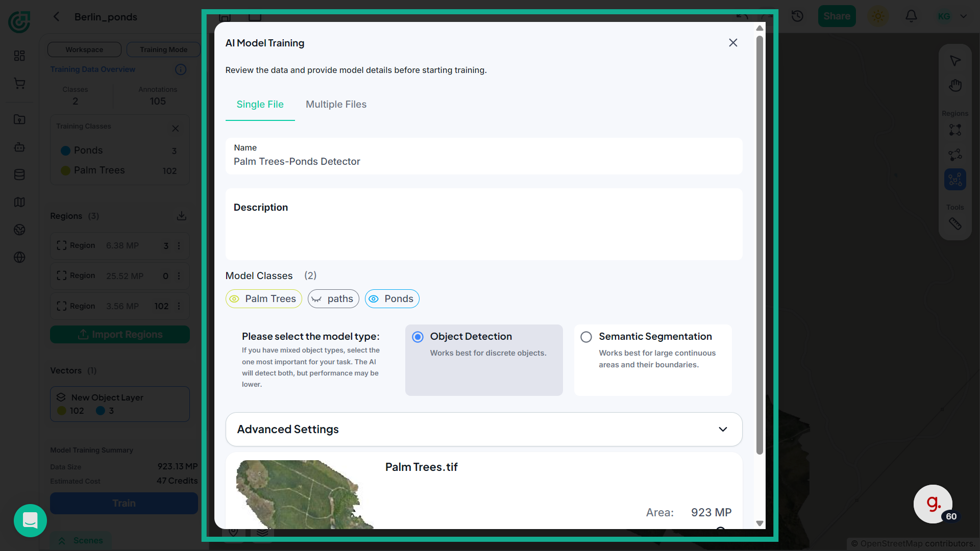Open the account dropdown chevron
This screenshot has height=551, width=980.
pos(964,16)
